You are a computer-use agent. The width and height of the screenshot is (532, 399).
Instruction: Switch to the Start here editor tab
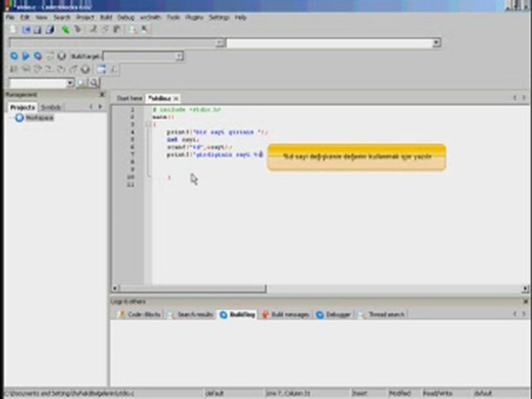tap(129, 99)
